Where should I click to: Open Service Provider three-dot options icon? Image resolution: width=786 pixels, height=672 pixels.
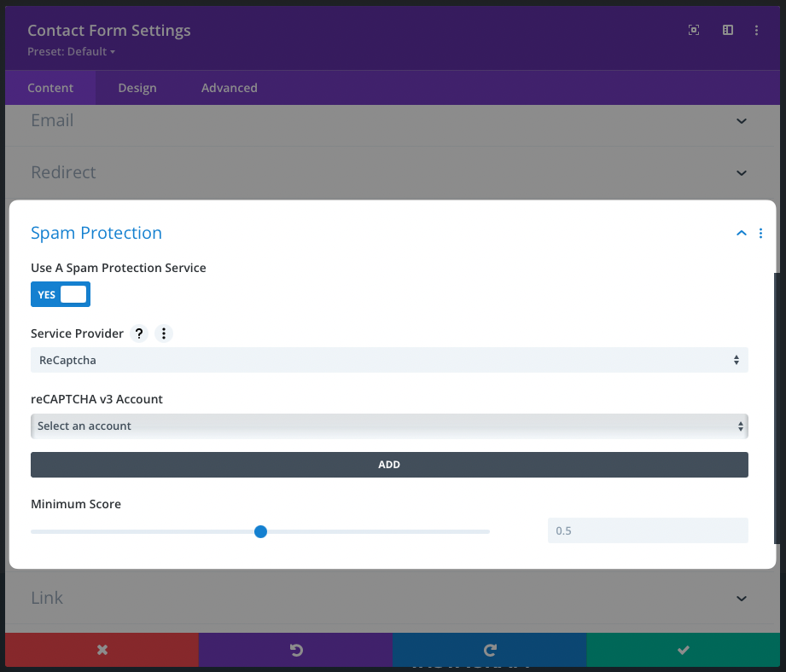coord(164,333)
